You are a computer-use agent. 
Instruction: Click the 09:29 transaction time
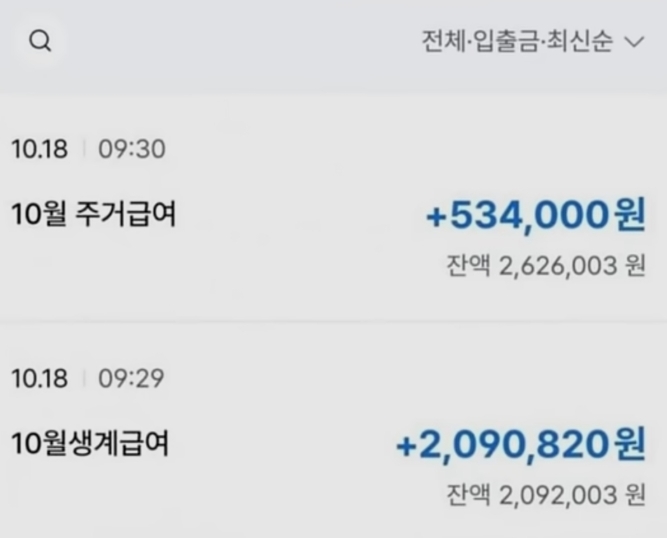point(131,379)
